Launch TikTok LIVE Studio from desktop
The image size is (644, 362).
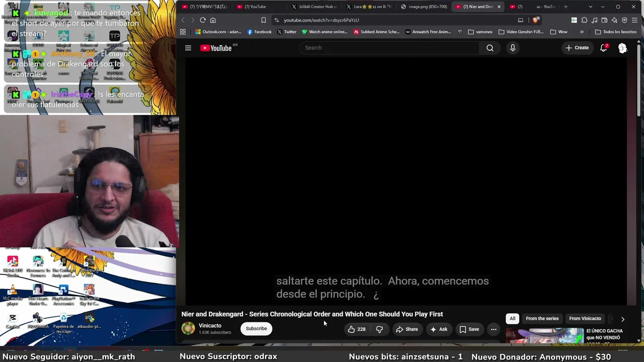(x=13, y=266)
